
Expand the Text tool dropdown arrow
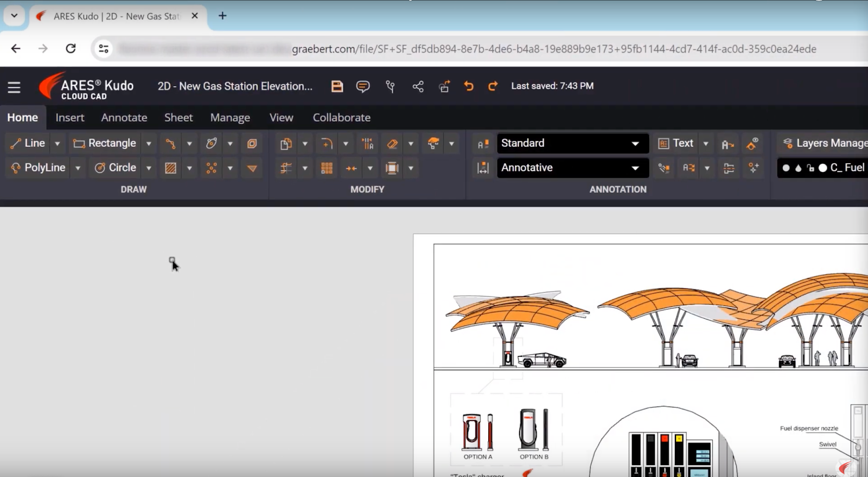(706, 144)
